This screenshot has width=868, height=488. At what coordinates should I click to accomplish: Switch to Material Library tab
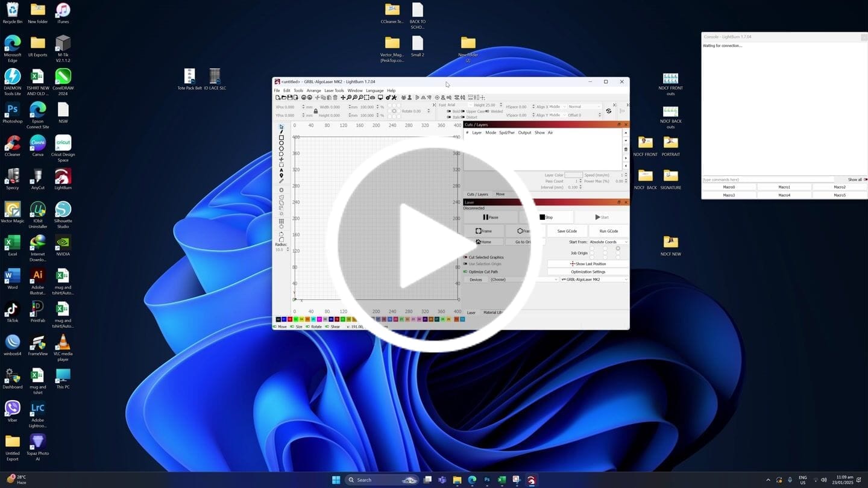493,313
